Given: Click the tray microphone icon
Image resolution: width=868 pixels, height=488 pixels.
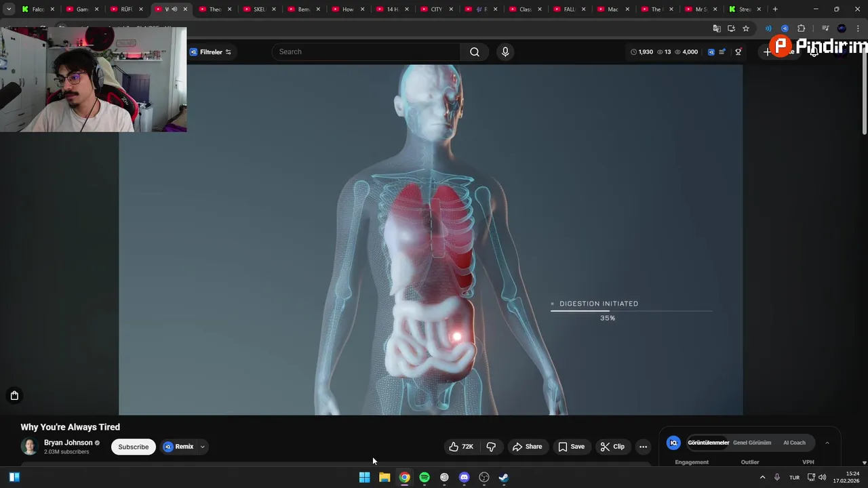Looking at the screenshot, I should click(777, 477).
